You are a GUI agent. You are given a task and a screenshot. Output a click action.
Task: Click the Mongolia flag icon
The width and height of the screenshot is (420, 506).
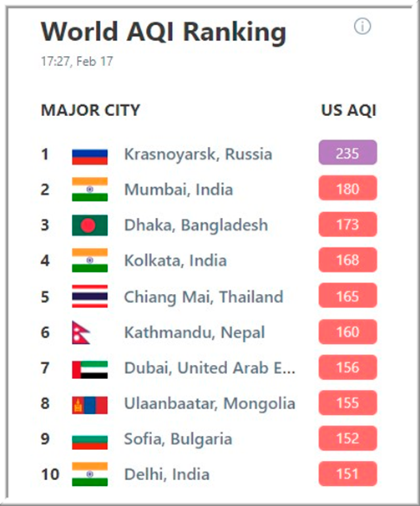[x=89, y=405]
